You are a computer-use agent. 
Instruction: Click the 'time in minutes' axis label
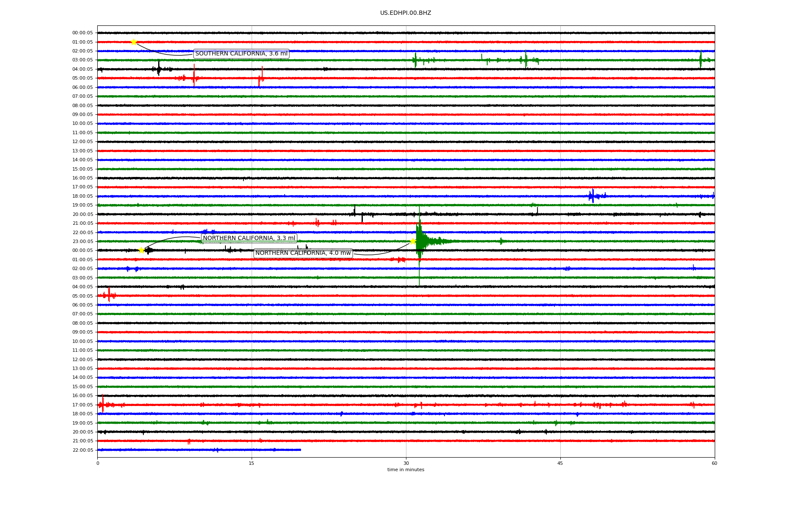405,470
